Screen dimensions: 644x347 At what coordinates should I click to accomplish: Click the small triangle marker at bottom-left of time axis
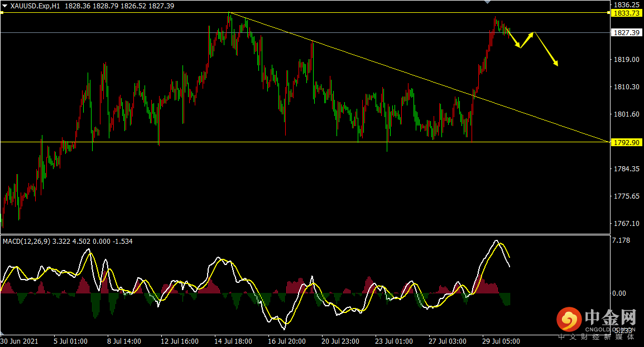click(x=2, y=334)
